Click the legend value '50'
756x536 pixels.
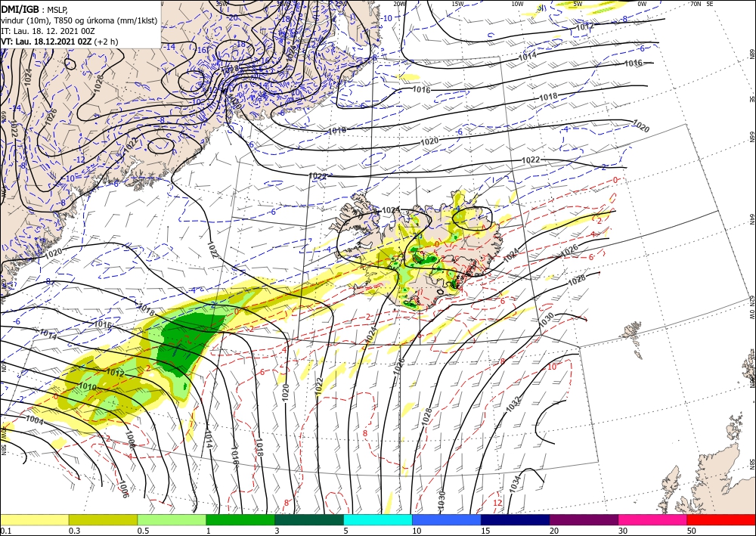click(x=692, y=531)
